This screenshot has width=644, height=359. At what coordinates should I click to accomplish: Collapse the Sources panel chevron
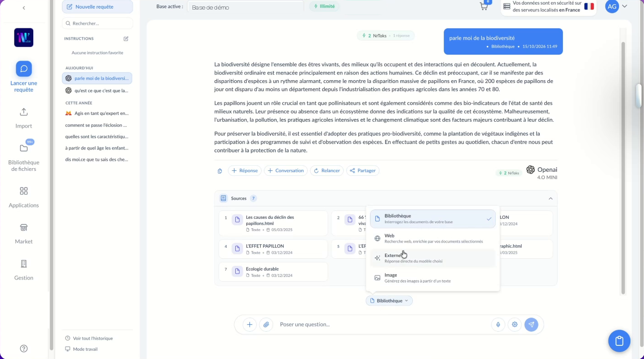point(550,199)
